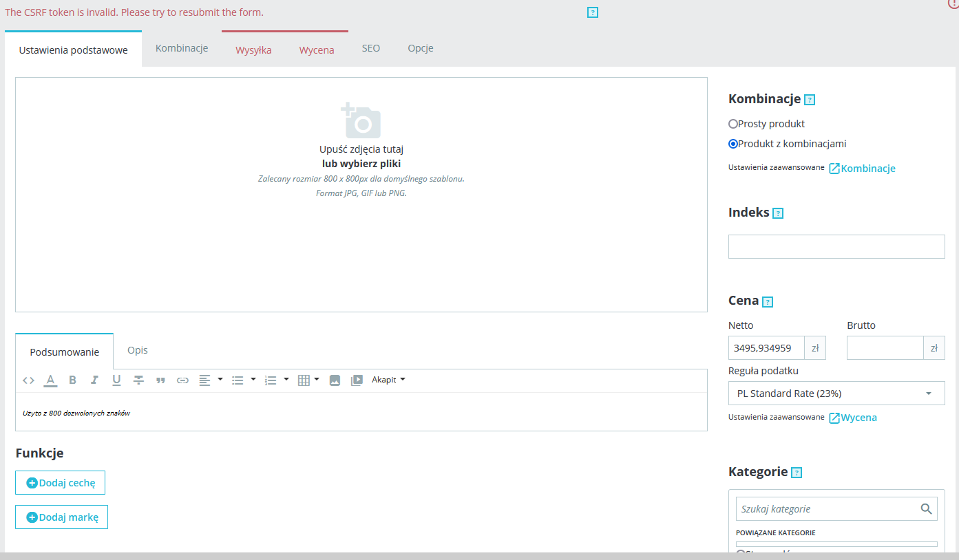The width and height of the screenshot is (959, 560).
Task: Open the table insert dropdown
Action: click(x=308, y=380)
